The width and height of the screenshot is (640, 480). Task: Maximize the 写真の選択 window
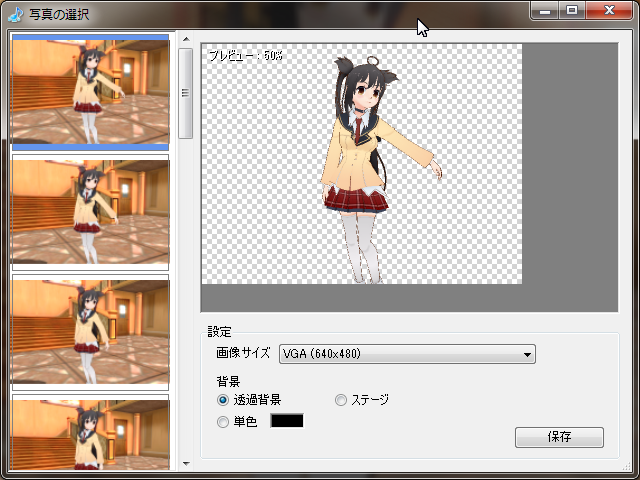[x=572, y=10]
